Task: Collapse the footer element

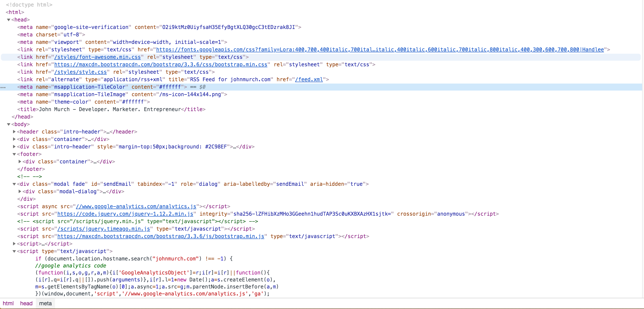Action: 14,154
